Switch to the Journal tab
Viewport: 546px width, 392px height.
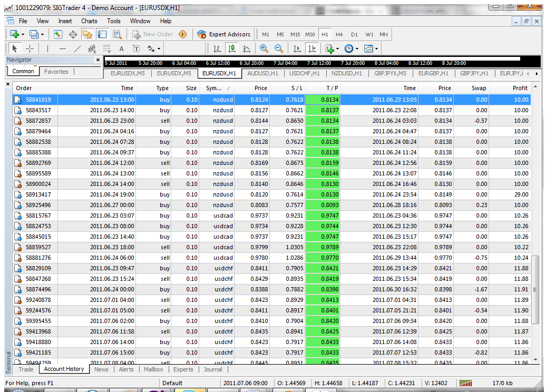click(x=213, y=369)
